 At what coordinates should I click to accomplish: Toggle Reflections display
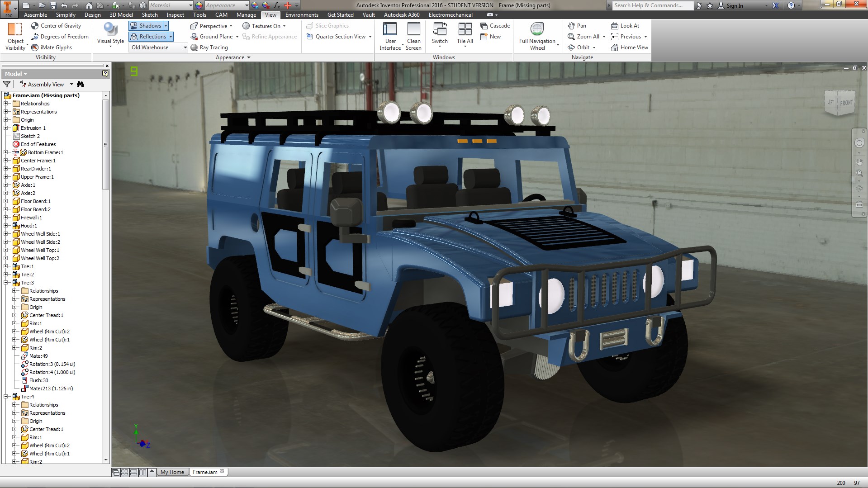148,37
